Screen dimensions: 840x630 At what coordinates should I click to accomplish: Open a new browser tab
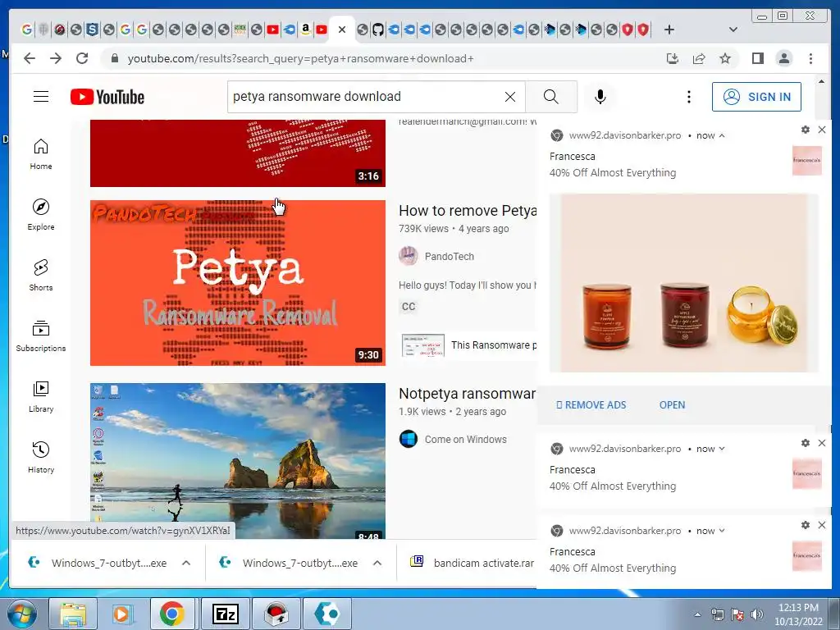click(x=669, y=30)
